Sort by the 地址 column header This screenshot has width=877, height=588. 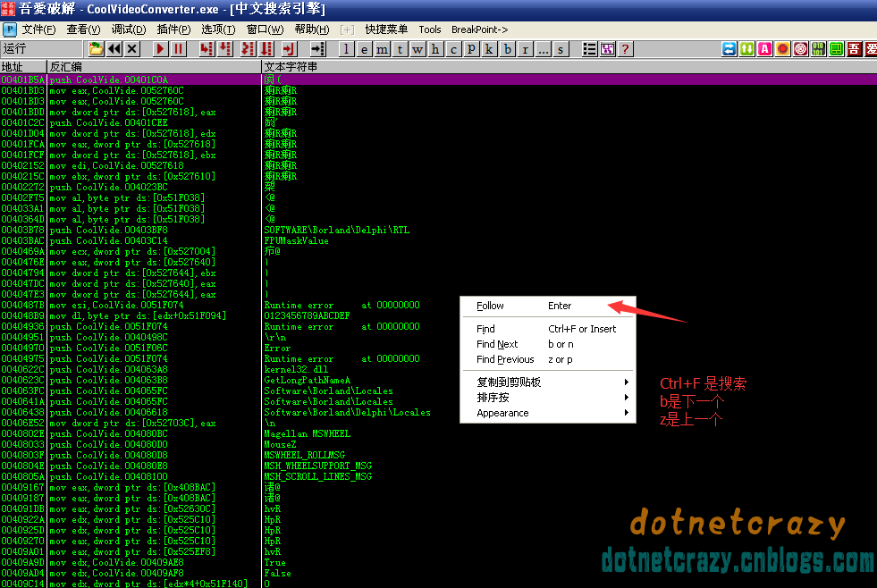(x=23, y=67)
